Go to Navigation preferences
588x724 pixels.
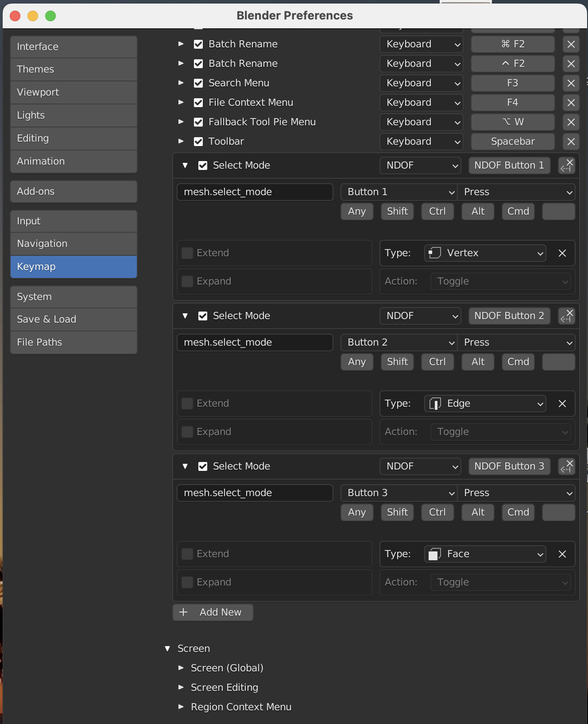pyautogui.click(x=73, y=244)
